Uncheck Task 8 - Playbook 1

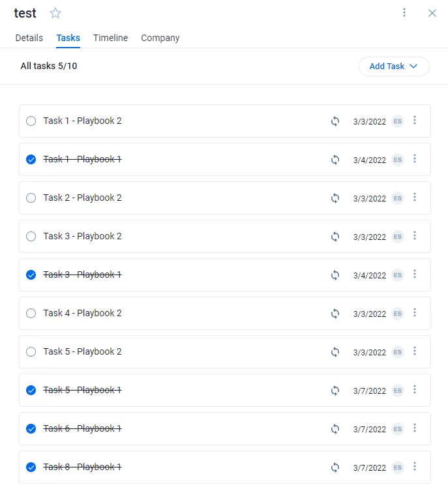31,467
